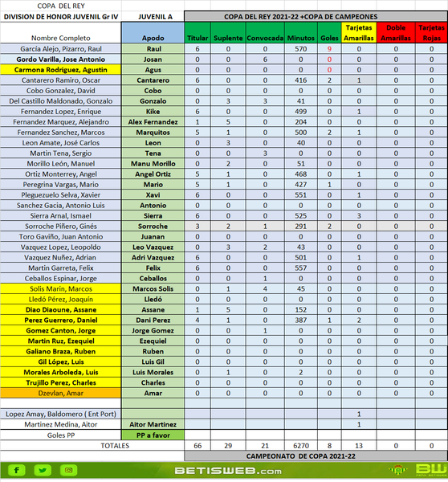Image resolution: width=448 pixels, height=482 pixels.
Task: Select the Manu Morillo nickname cell
Action: (x=153, y=164)
